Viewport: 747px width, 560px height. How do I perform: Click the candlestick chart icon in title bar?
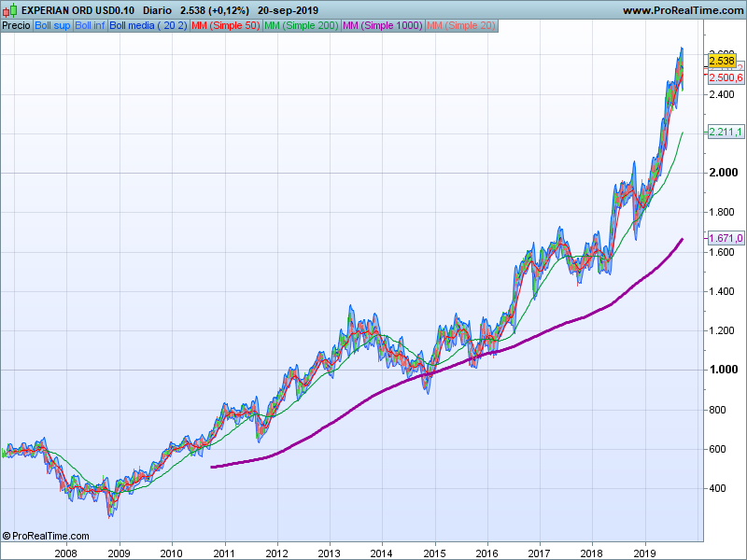pyautogui.click(x=10, y=10)
